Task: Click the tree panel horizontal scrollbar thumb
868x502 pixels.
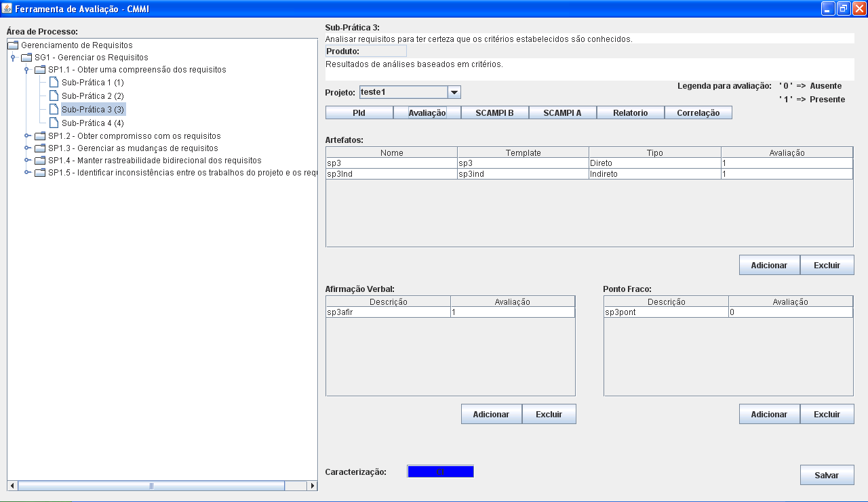Action: tap(151, 486)
